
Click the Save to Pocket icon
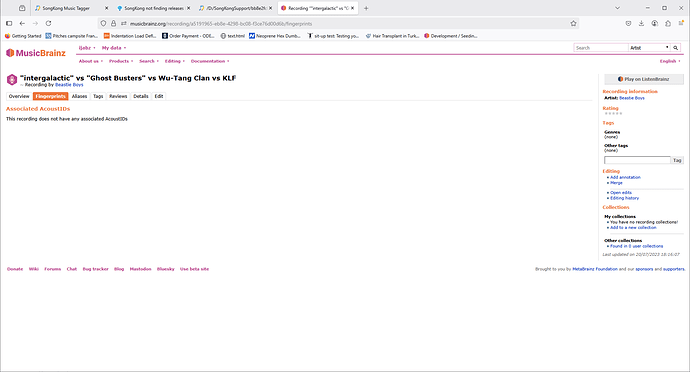point(628,23)
